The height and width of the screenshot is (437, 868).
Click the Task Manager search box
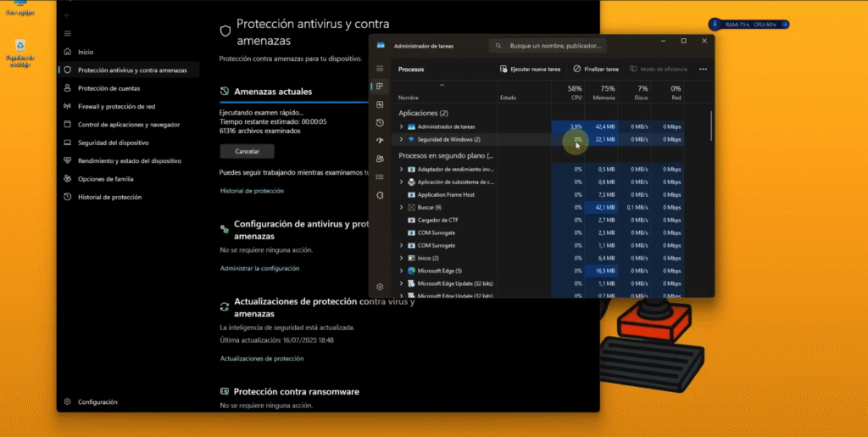point(551,45)
